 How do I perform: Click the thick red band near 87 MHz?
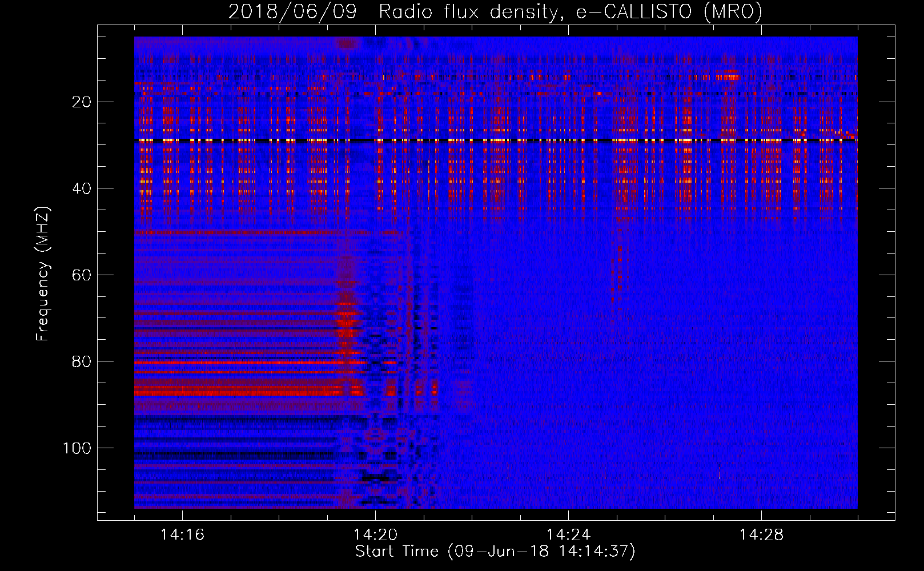point(249,391)
